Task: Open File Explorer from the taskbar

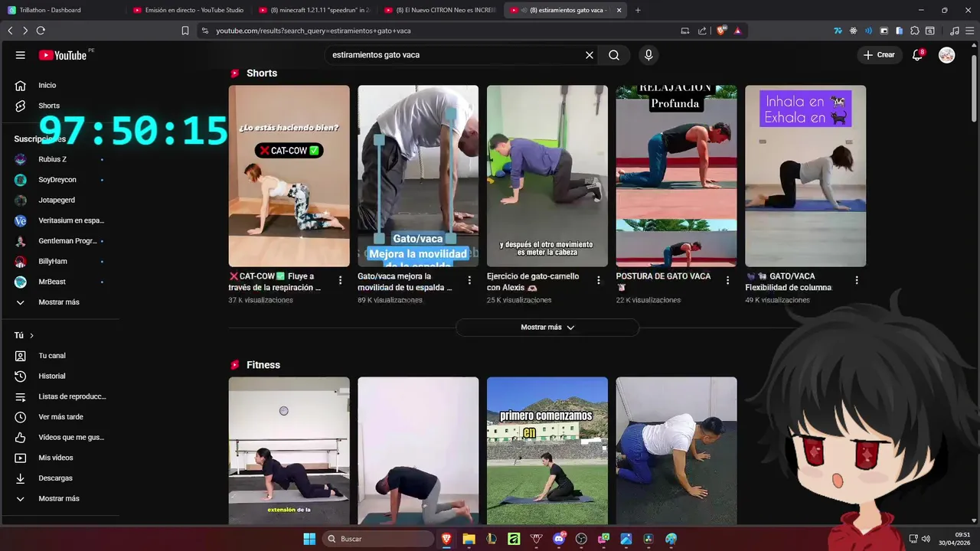Action: (x=469, y=539)
